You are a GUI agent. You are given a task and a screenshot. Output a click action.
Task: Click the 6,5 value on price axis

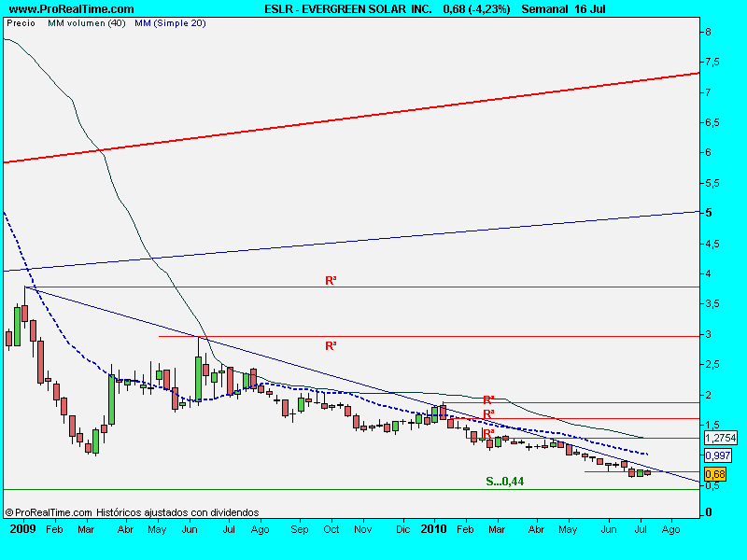tap(712, 123)
